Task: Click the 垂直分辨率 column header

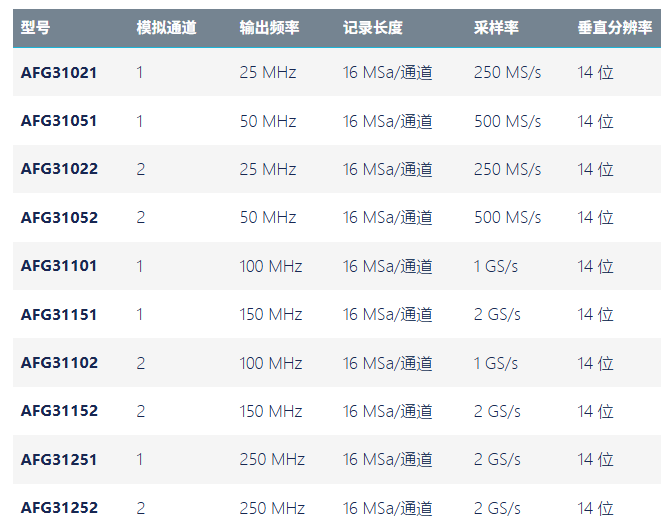Action: click(x=615, y=28)
